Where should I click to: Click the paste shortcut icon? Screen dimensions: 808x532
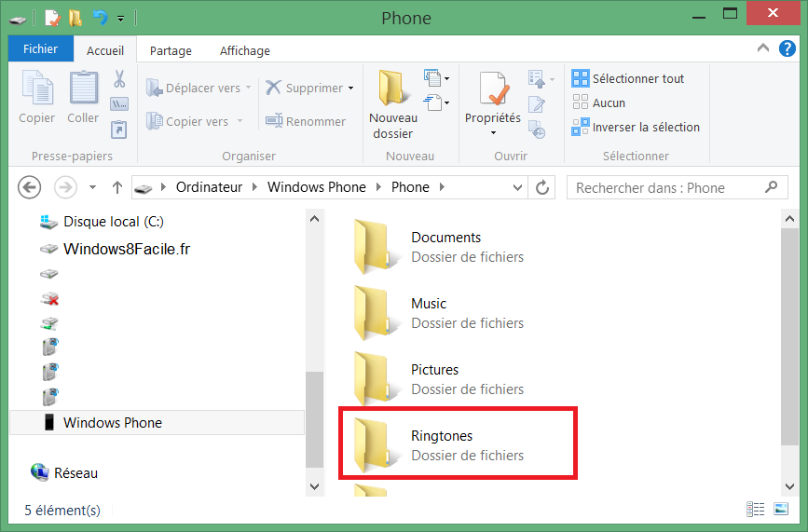coord(119,130)
